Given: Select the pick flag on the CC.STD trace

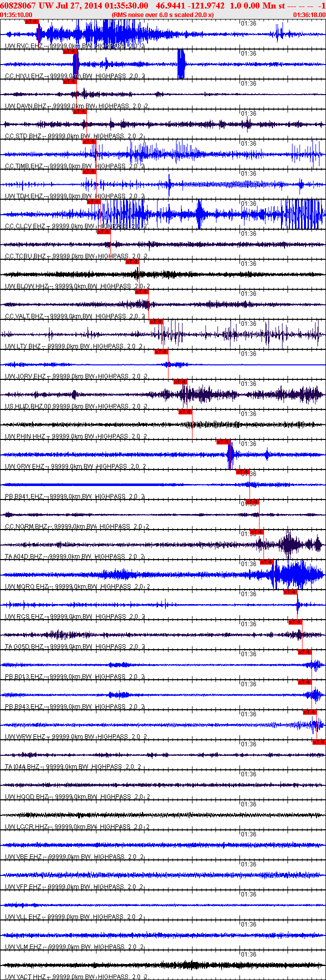Looking at the screenshot, I should point(80,111).
